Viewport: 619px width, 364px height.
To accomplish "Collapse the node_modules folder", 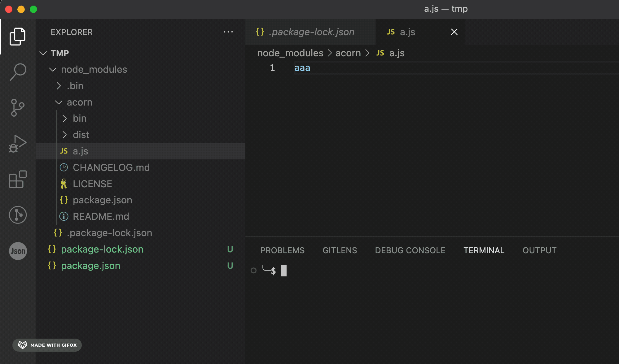I will [x=94, y=70].
